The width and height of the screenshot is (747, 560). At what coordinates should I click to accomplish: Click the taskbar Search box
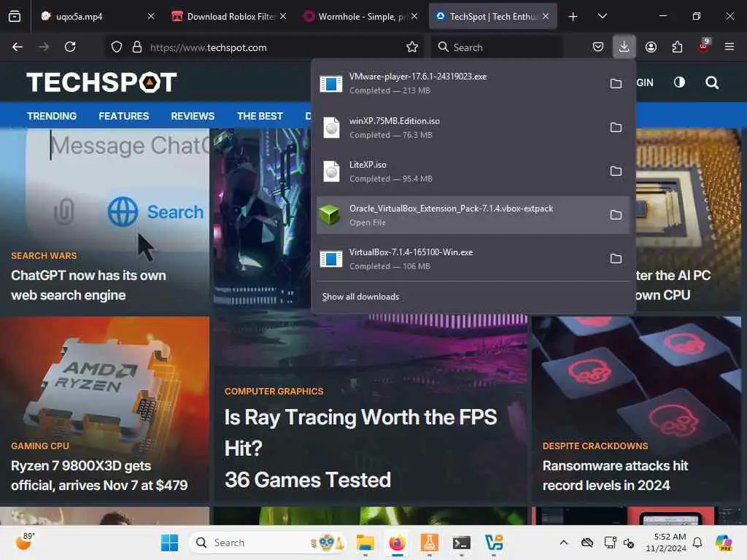(267, 542)
